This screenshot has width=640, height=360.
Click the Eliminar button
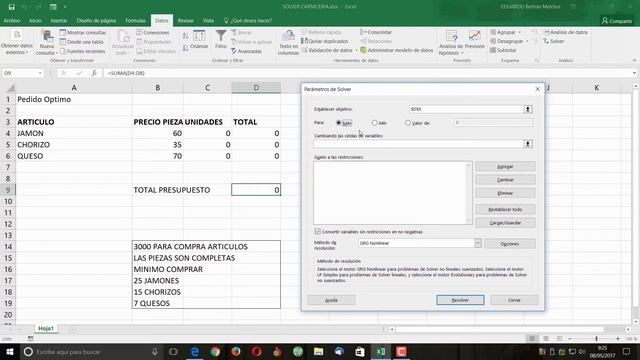coord(505,193)
